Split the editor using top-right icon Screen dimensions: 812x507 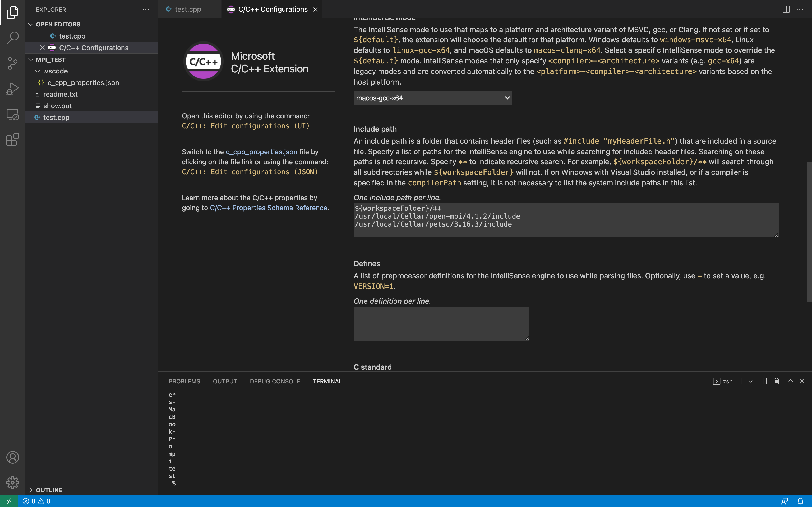787,9
